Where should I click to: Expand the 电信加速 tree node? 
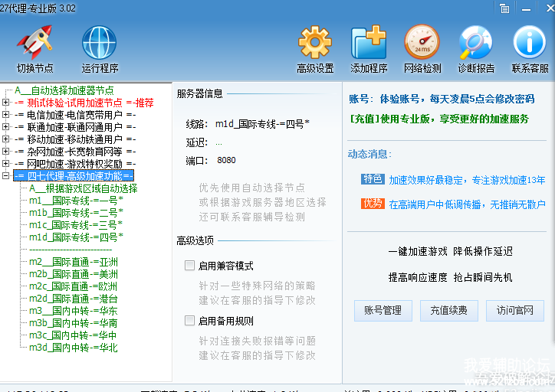coord(6,115)
